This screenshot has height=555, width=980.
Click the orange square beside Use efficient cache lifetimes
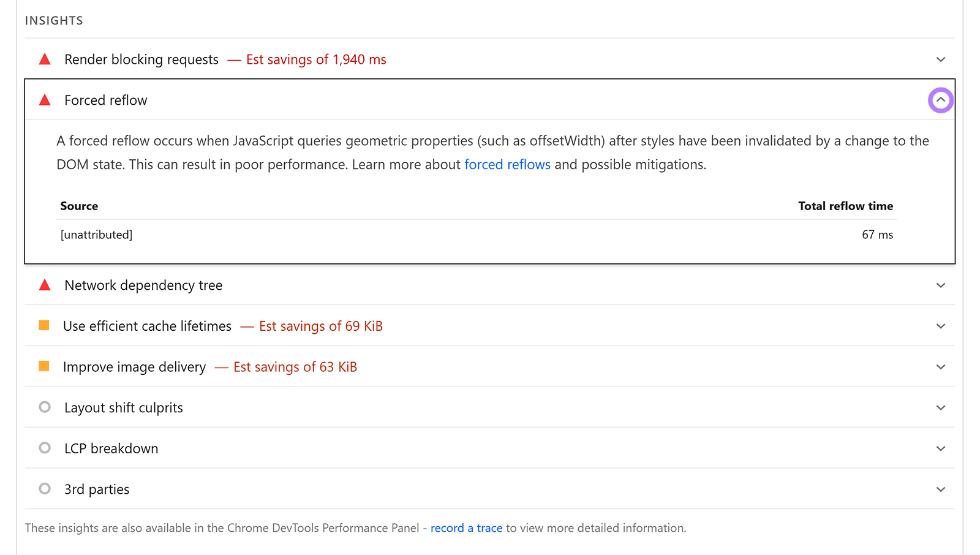(43, 325)
